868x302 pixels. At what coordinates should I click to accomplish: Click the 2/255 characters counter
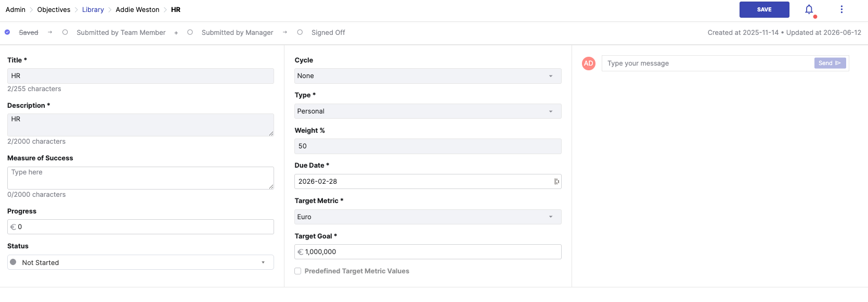pos(34,89)
